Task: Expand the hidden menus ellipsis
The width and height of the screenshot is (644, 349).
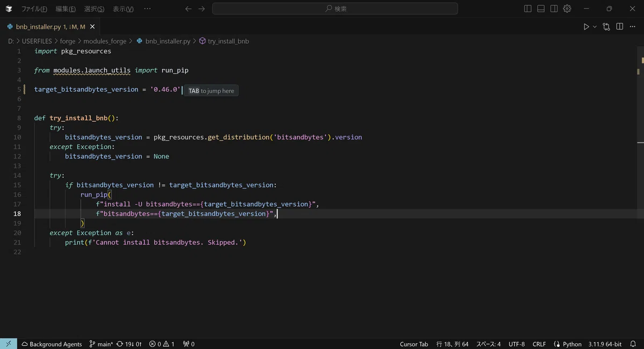Action: pyautogui.click(x=148, y=9)
